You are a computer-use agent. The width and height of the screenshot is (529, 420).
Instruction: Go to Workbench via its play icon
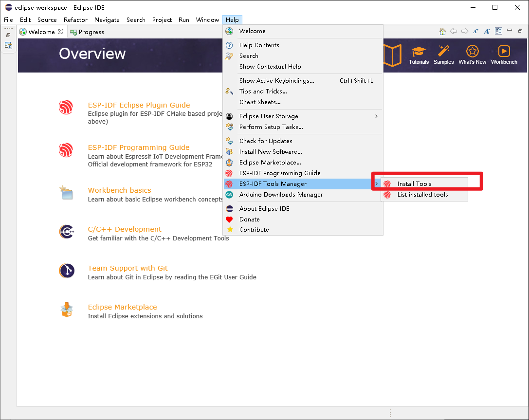(x=504, y=55)
